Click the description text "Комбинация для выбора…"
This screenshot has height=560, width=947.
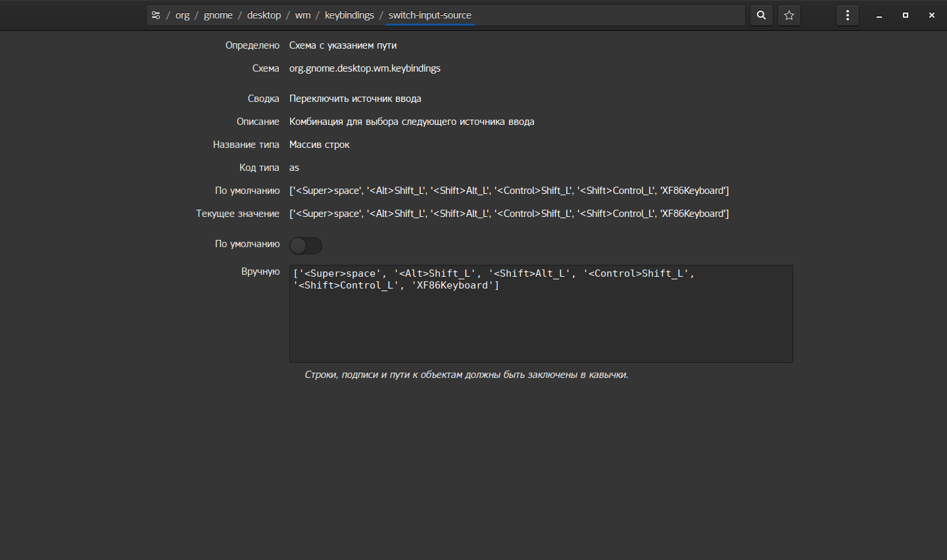click(x=412, y=122)
